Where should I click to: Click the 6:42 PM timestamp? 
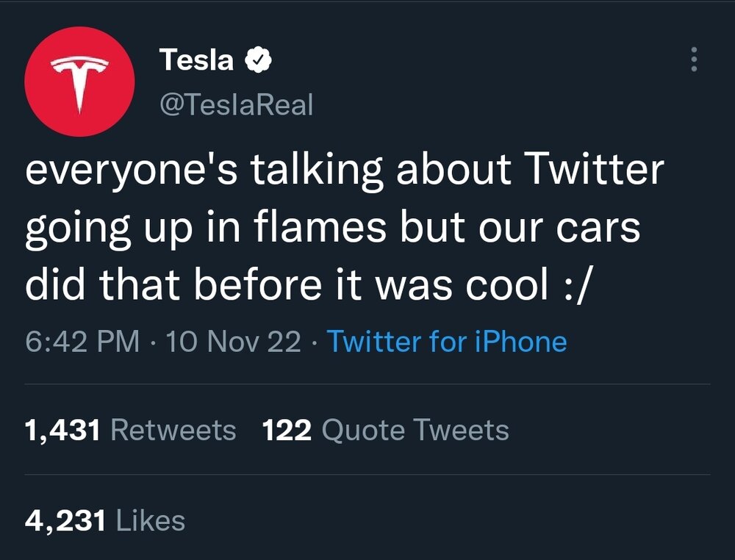82,342
